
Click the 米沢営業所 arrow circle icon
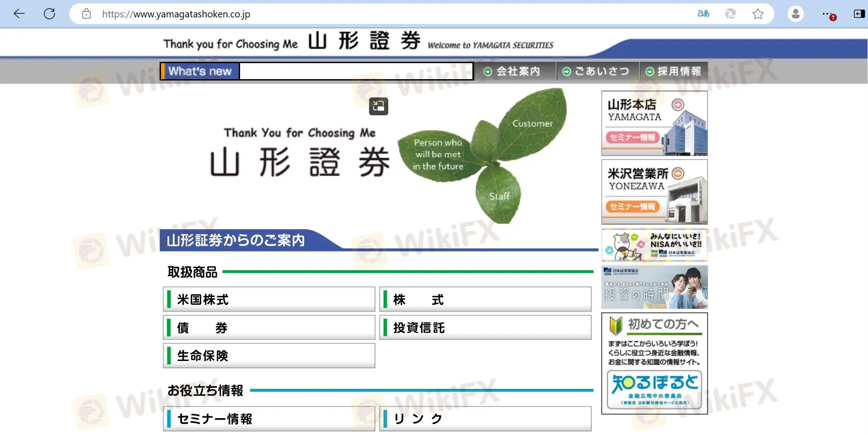[x=678, y=173]
